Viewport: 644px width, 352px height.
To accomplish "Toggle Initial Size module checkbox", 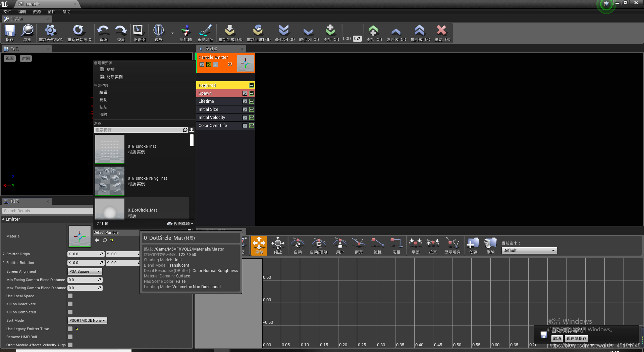I will (245, 109).
